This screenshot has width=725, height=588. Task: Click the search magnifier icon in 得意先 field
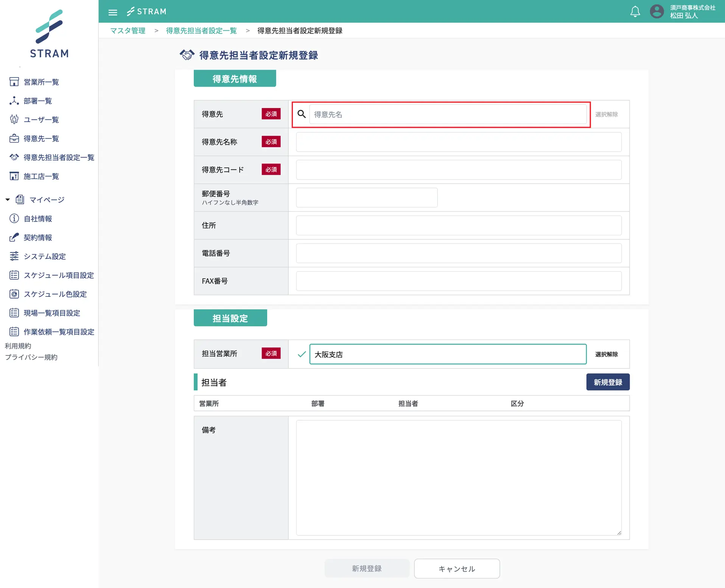click(302, 114)
